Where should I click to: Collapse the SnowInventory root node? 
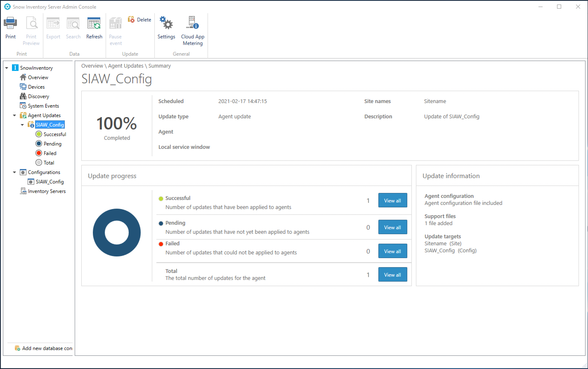[x=7, y=68]
